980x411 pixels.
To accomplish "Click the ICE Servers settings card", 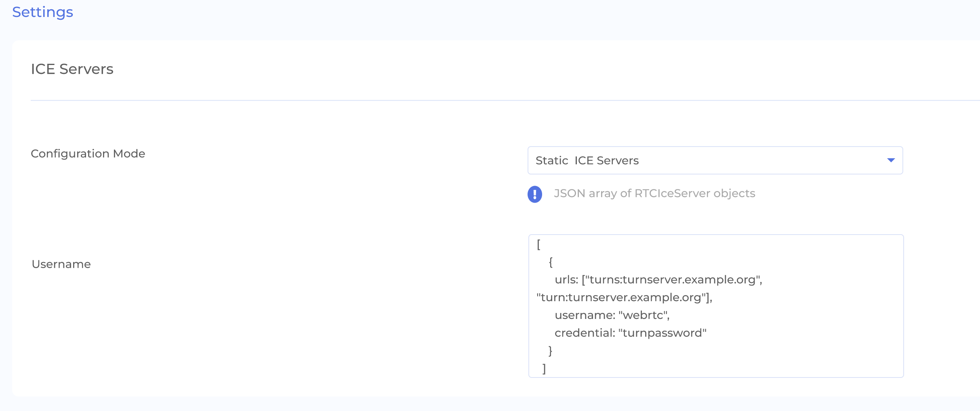I will pyautogui.click(x=490, y=222).
